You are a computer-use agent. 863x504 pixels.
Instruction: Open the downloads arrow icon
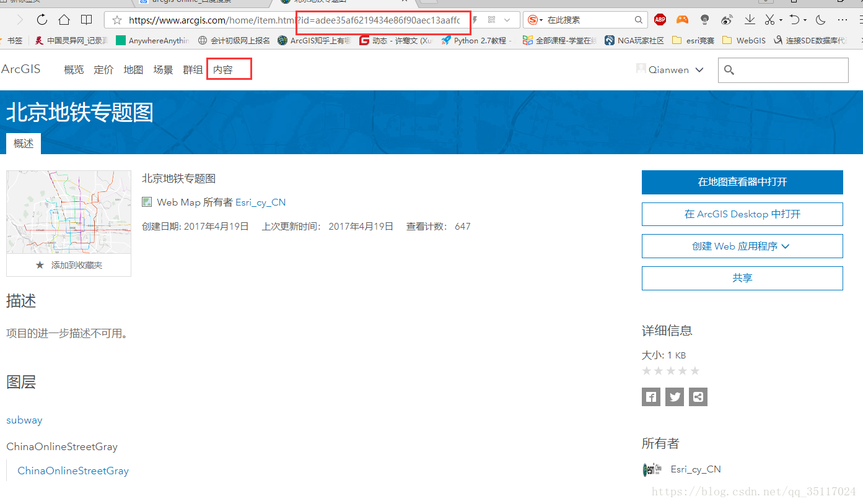click(750, 20)
